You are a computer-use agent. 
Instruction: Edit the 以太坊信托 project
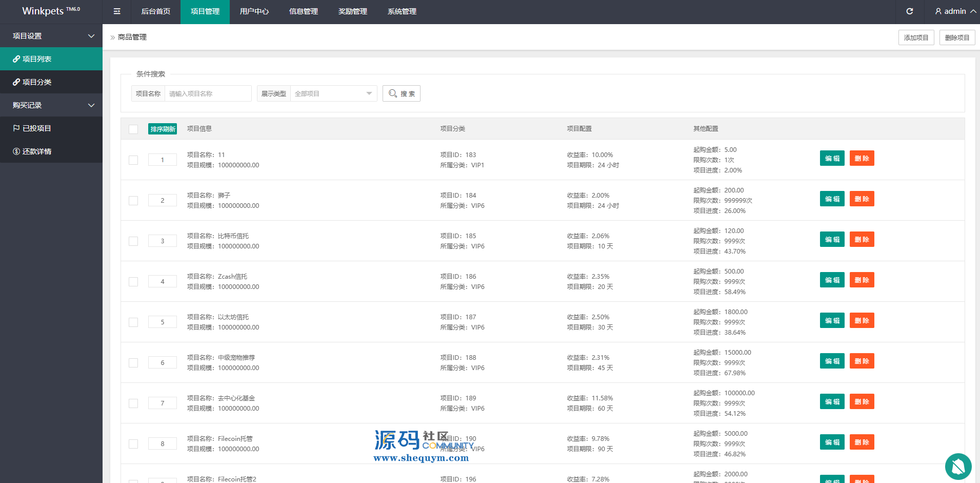[832, 320]
